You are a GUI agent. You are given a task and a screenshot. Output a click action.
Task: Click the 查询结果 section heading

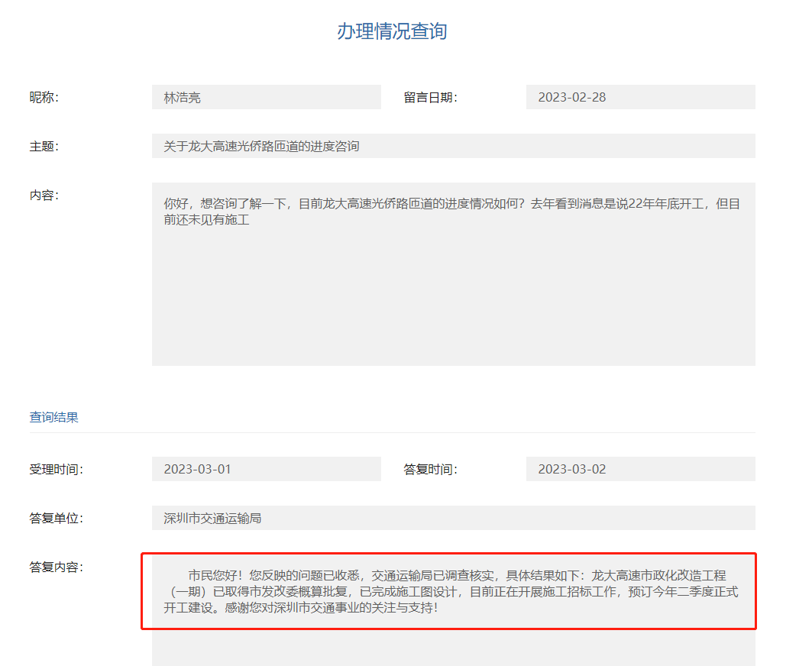(x=54, y=417)
